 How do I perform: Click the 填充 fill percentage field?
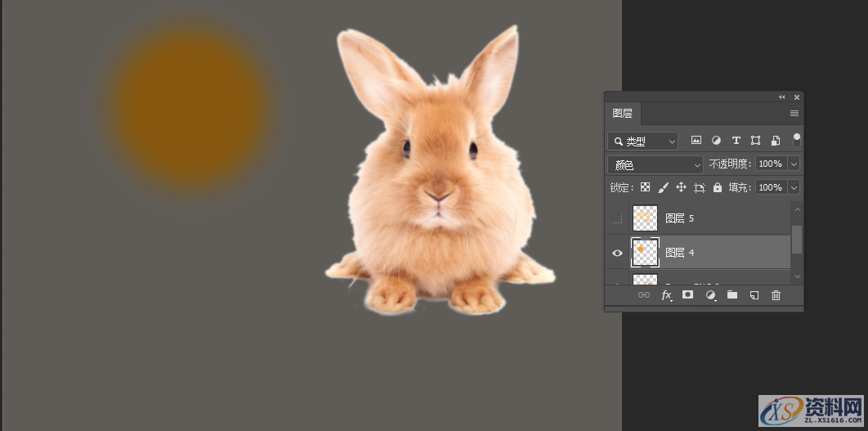769,187
